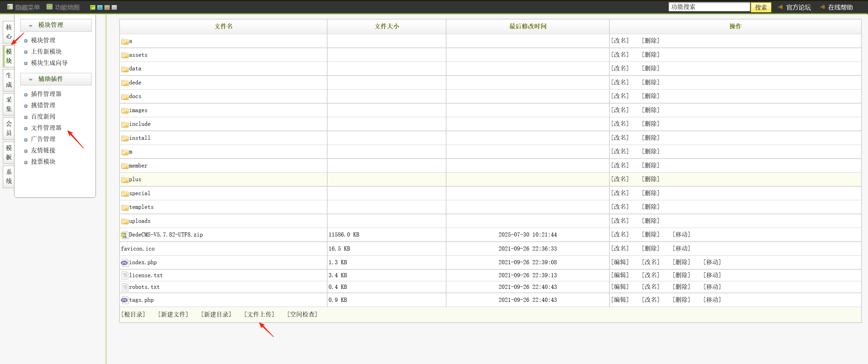Open 插件管理器 menu entry
The image size is (868, 364).
(x=46, y=94)
